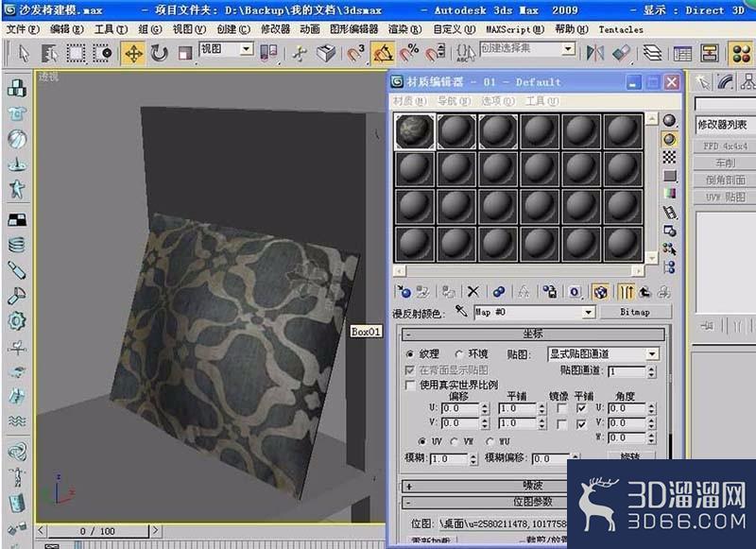756x549 pixels.
Task: Toggle Show Map in Viewport cube icon
Action: (x=600, y=292)
